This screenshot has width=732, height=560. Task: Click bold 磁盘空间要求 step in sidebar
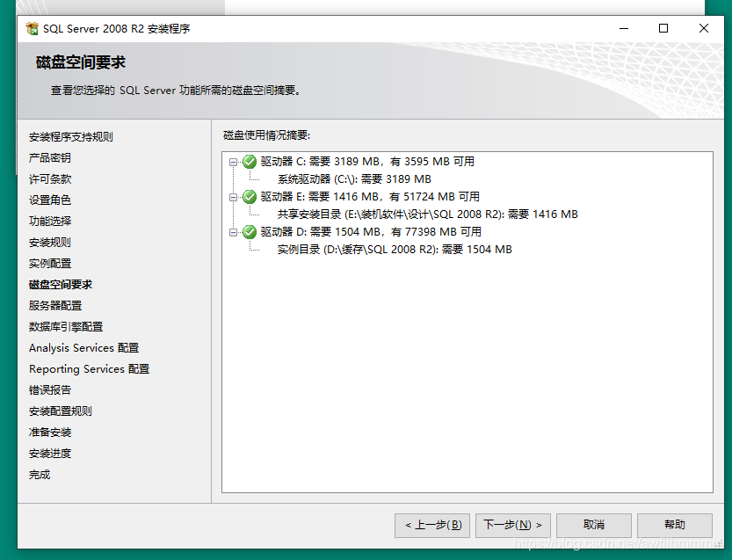click(x=61, y=285)
